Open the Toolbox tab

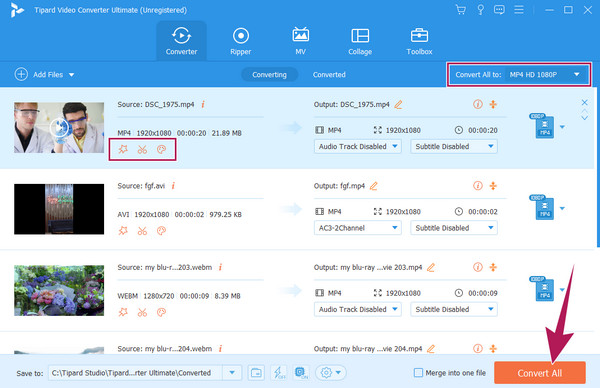(x=419, y=41)
